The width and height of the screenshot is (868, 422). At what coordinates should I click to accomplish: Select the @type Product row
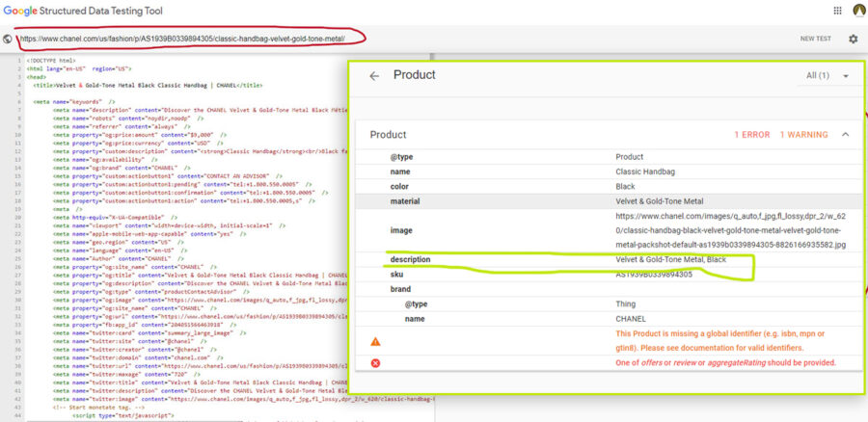coord(609,157)
